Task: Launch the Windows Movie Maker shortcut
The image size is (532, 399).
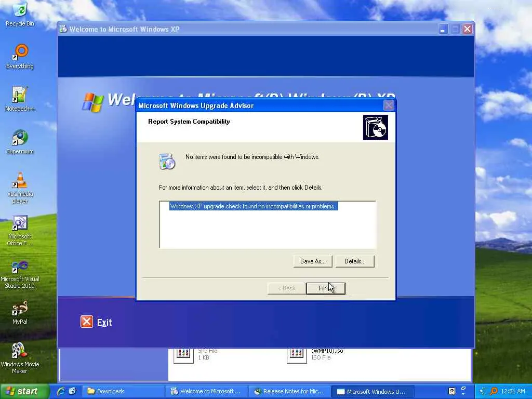Action: tap(20, 358)
